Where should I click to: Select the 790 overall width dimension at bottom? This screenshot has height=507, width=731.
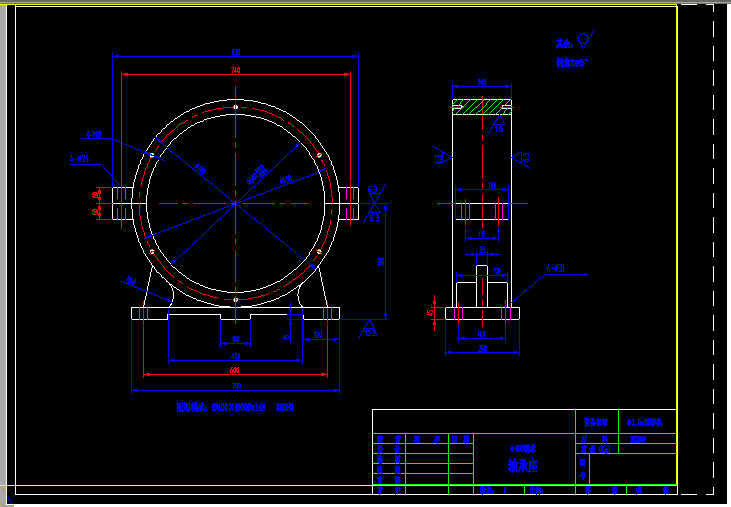[236, 386]
